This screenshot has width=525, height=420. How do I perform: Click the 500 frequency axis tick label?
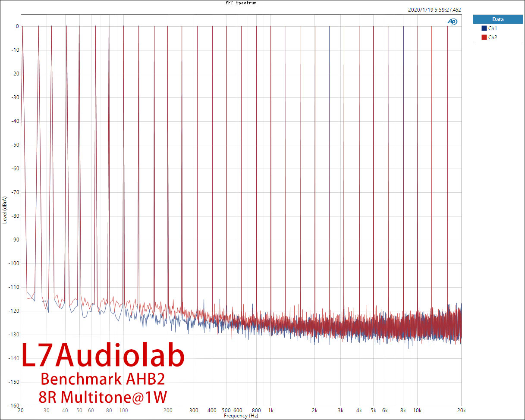point(226,411)
